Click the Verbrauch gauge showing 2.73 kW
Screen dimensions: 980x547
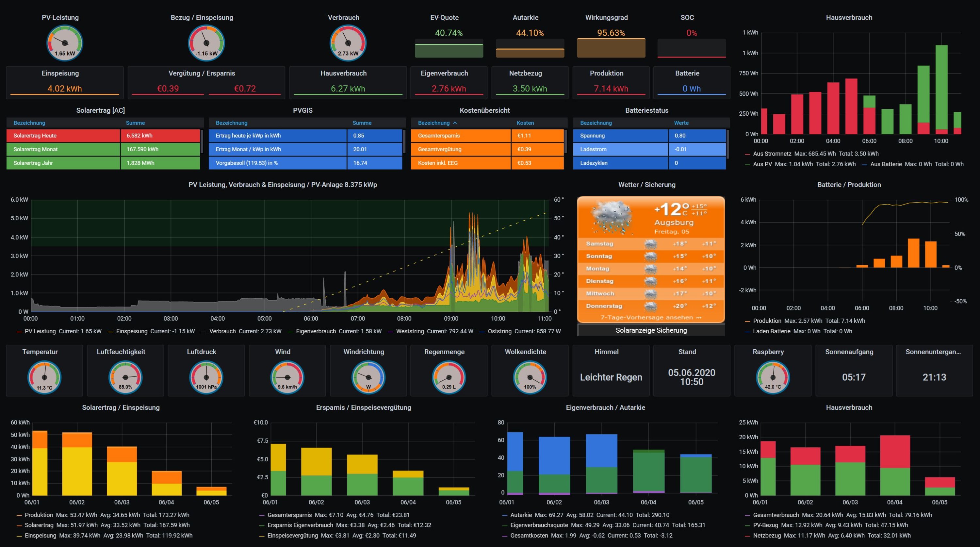(348, 43)
